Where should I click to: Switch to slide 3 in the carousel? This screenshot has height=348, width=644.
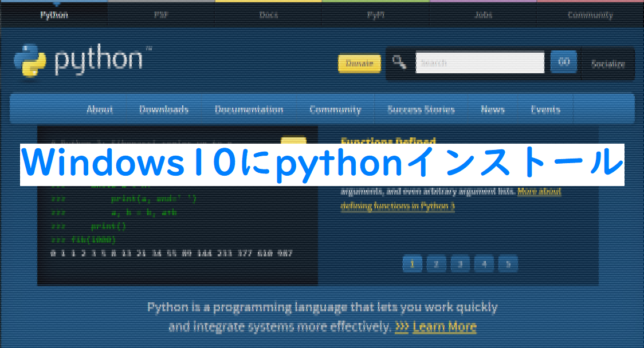point(460,263)
